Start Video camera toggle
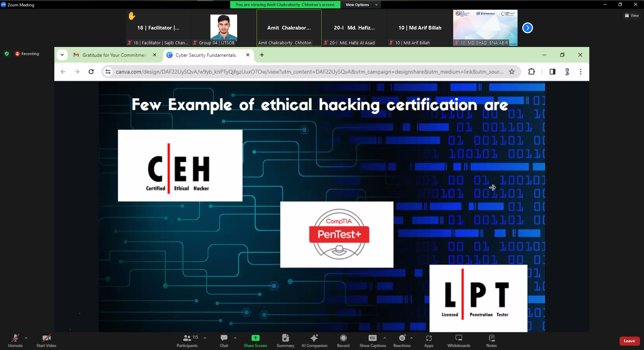 [x=46, y=341]
